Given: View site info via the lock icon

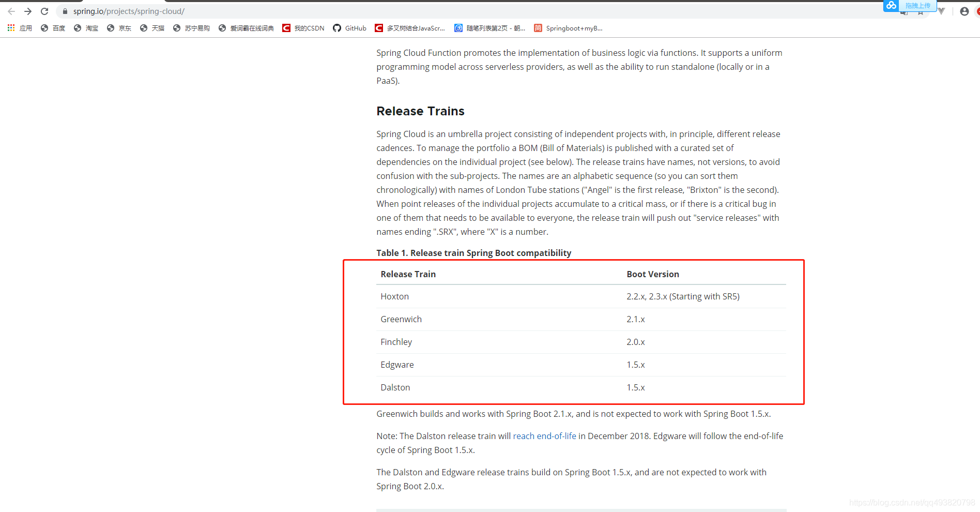Looking at the screenshot, I should [65, 11].
